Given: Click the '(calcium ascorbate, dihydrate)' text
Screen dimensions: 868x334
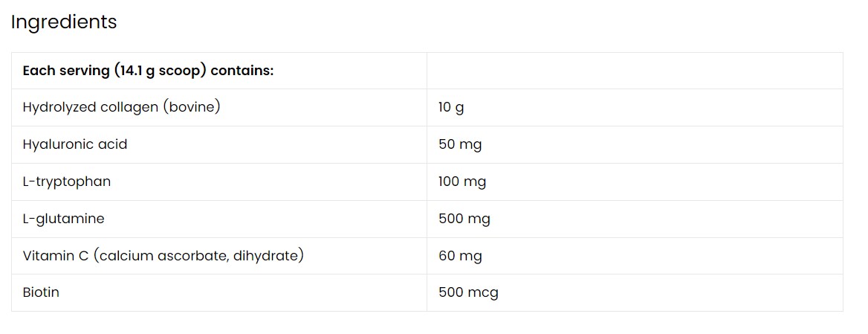Looking at the screenshot, I should tap(198, 256).
